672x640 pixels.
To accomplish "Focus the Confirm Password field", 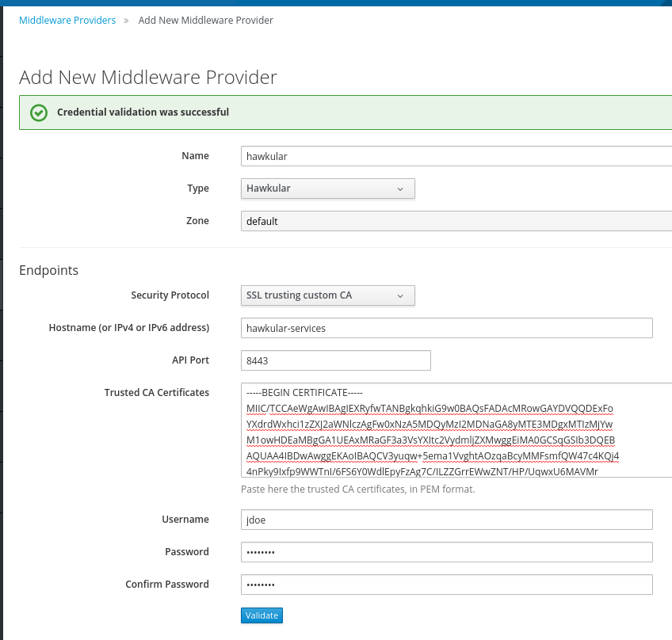I will (447, 585).
